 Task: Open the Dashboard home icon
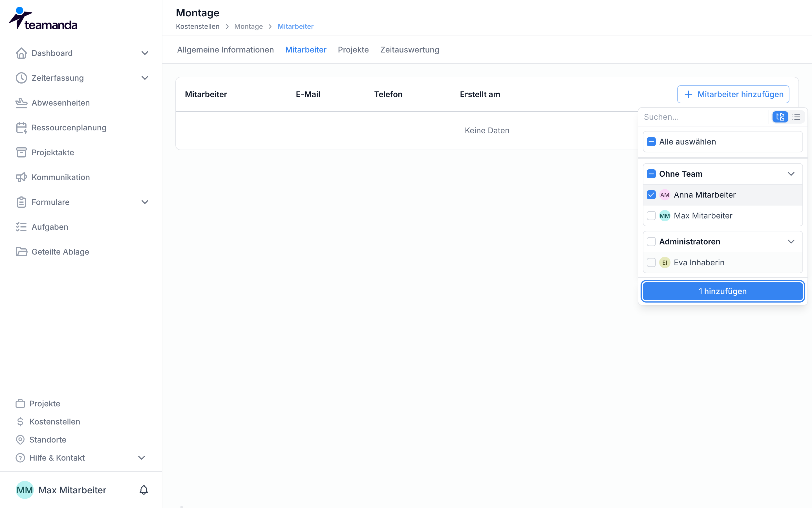coord(21,53)
